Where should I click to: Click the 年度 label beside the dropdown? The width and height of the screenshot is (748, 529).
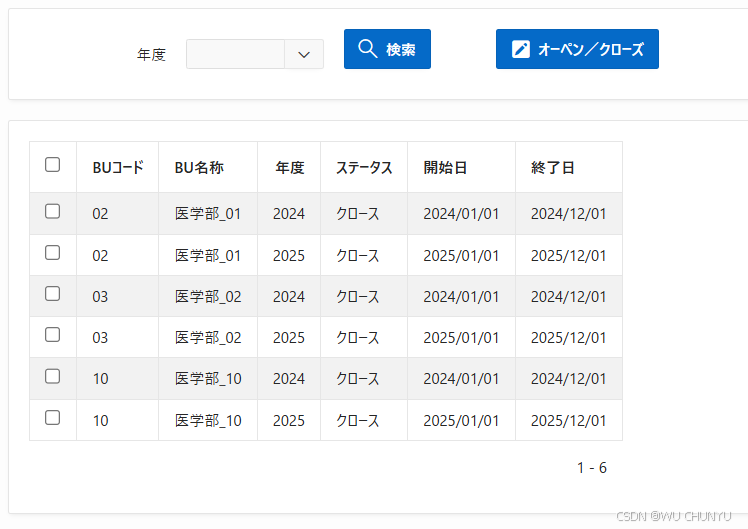tap(151, 55)
